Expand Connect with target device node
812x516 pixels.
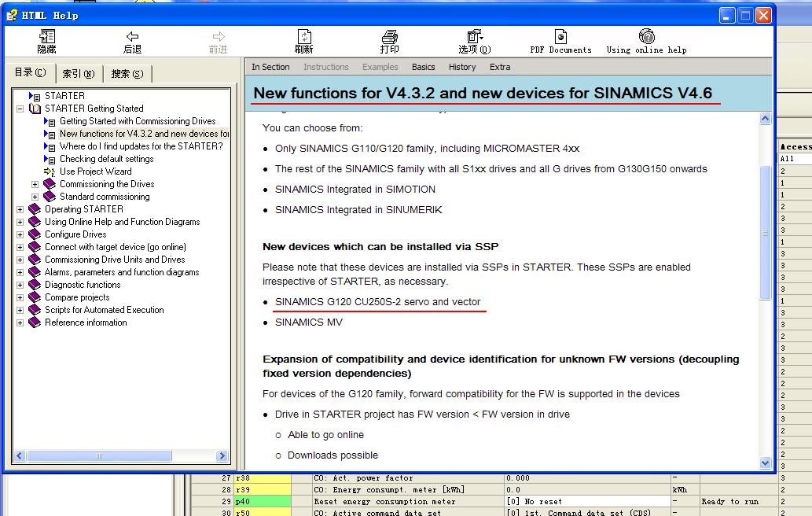(20, 247)
